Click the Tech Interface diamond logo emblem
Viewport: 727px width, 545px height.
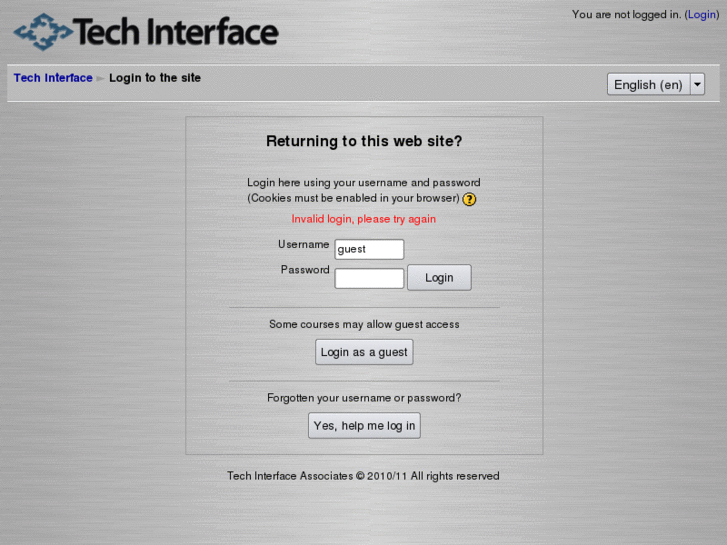pos(42,33)
